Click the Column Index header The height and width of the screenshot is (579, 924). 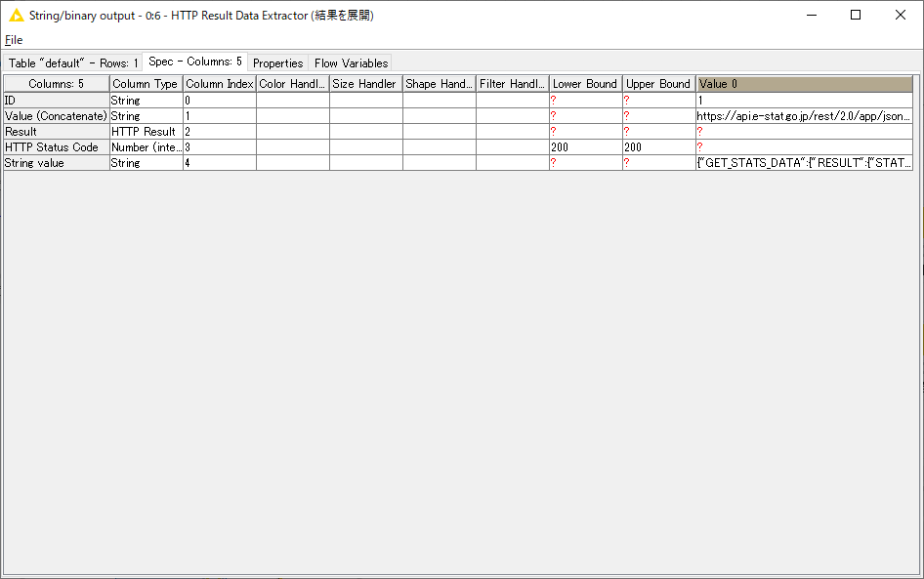coord(219,84)
